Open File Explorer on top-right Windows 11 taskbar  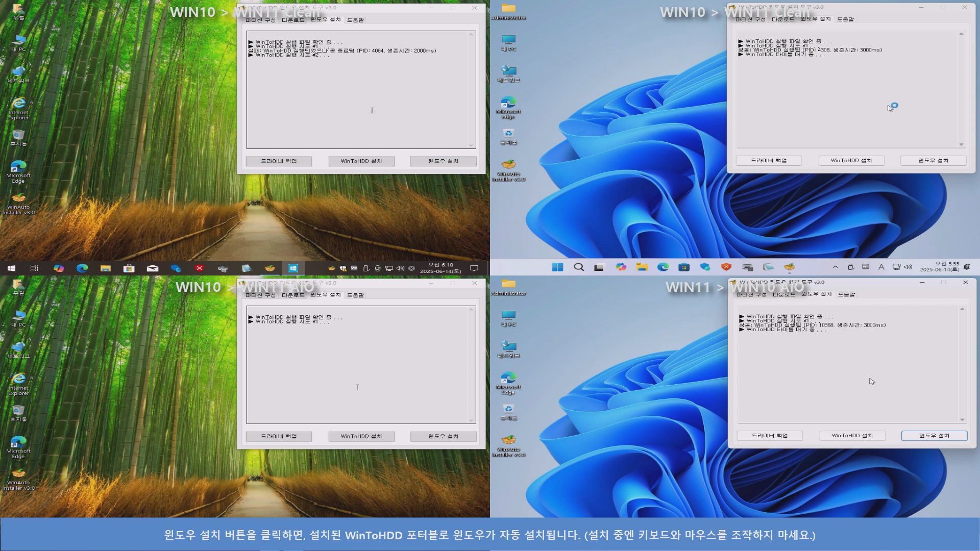642,267
